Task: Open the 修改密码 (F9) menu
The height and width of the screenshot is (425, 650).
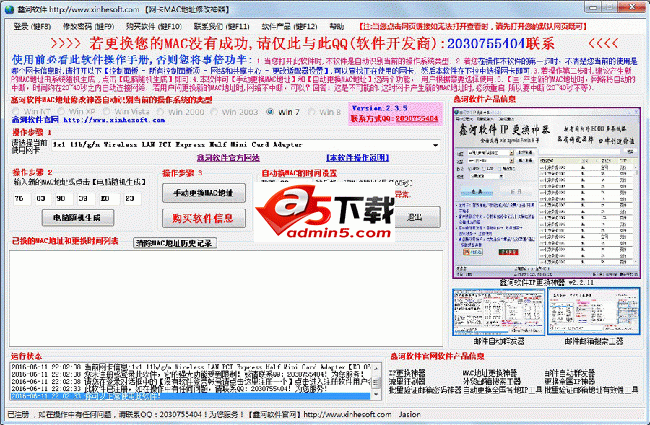Action: tap(88, 27)
